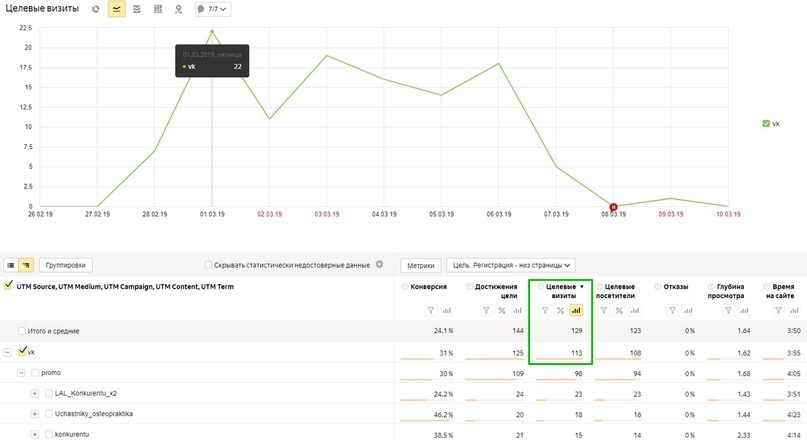Select the LAL_Konkurentu_x2 row label
This screenshot has width=807, height=440.
click(x=86, y=393)
